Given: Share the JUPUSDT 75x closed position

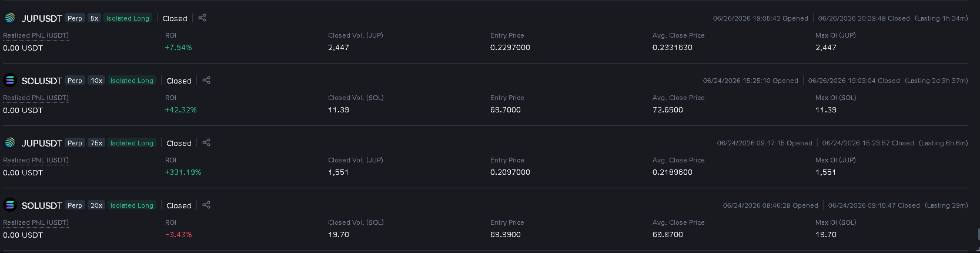Looking at the screenshot, I should 206,142.
